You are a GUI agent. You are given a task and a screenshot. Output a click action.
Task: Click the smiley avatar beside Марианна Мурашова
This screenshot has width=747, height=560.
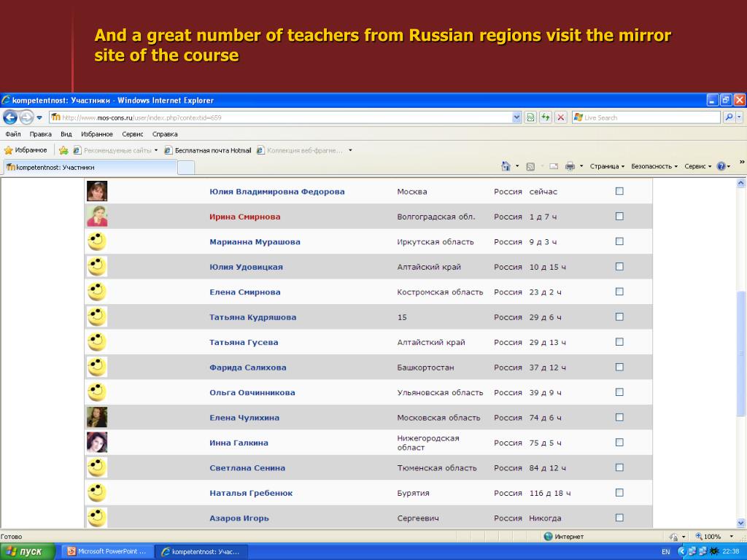coord(97,241)
